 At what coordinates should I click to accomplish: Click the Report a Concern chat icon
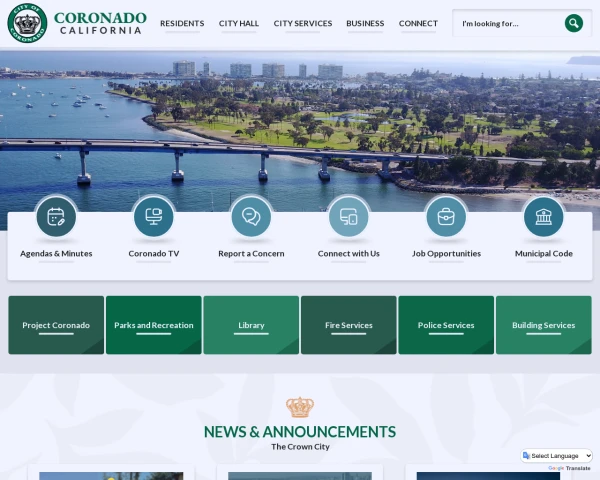point(251,217)
